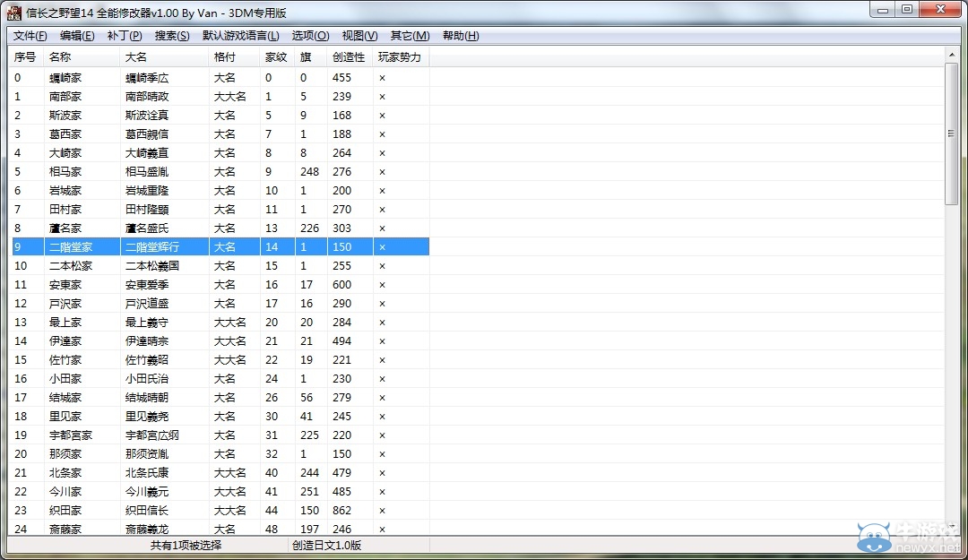Open the 搜索(S) menu

pyautogui.click(x=172, y=36)
